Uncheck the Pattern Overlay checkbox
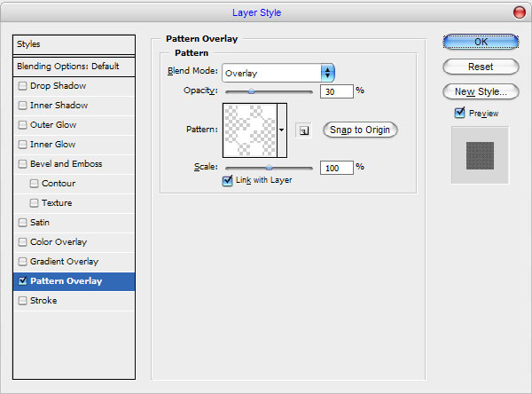The width and height of the screenshot is (532, 394). [x=22, y=281]
